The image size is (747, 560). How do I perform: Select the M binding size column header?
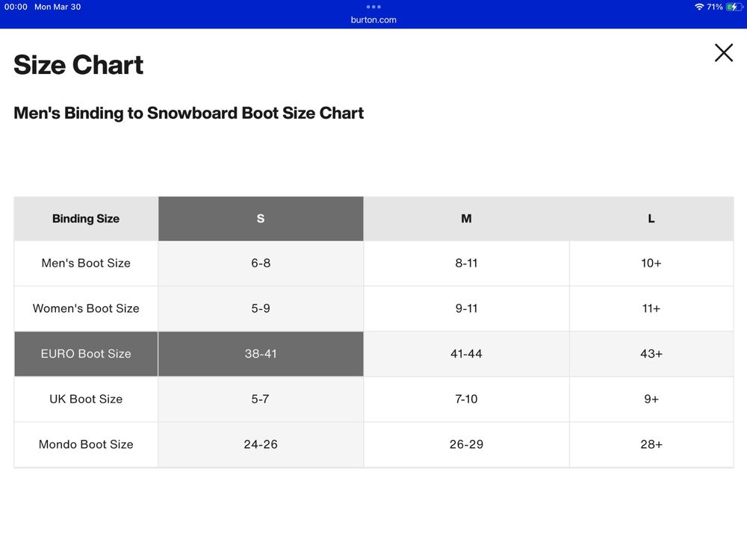pos(466,219)
